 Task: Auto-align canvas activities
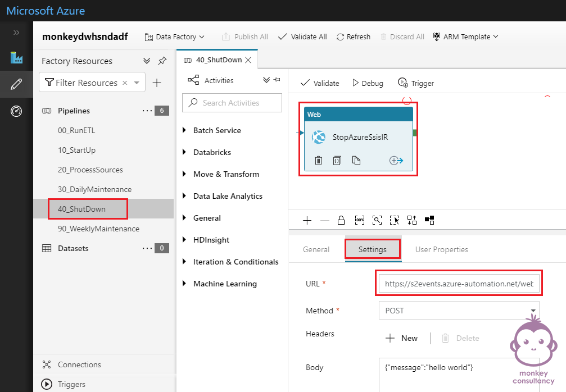click(412, 220)
